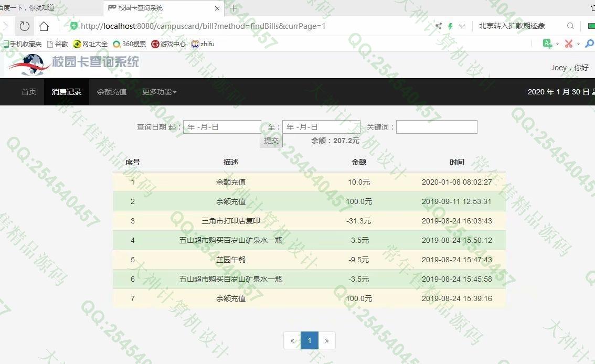Screen dimensions: 595x364
Task: Open 消费记录 navigation item
Action: coord(67,92)
